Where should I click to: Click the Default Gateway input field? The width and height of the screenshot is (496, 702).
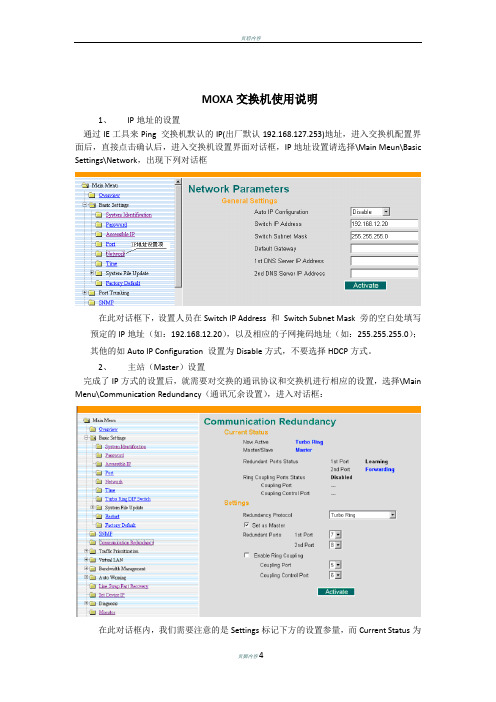(384, 248)
